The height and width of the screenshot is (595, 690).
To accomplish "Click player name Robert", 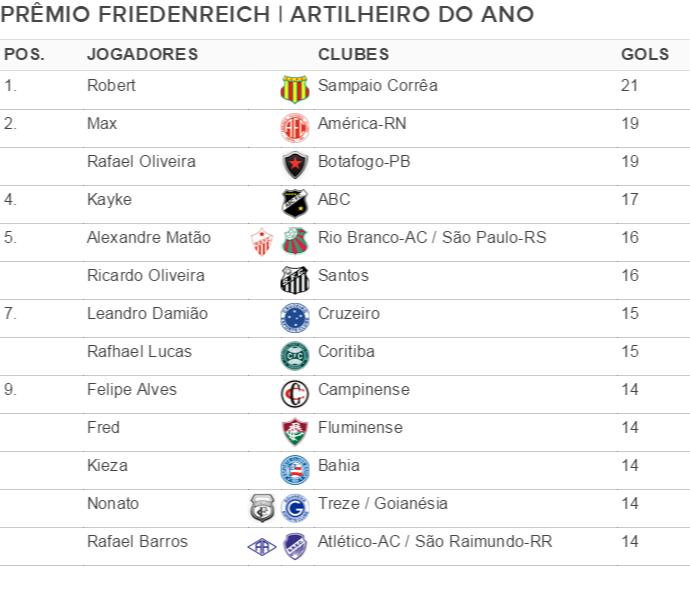I will point(111,86).
